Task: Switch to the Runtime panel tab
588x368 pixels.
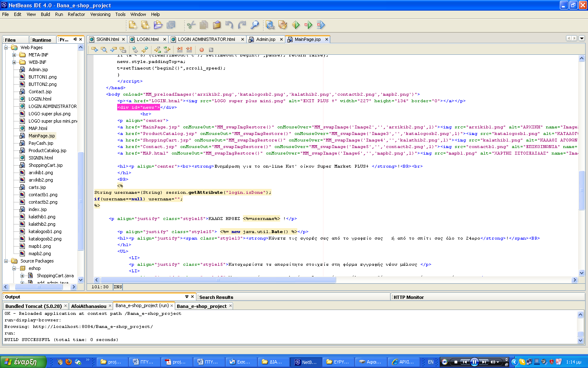Action: (x=42, y=40)
